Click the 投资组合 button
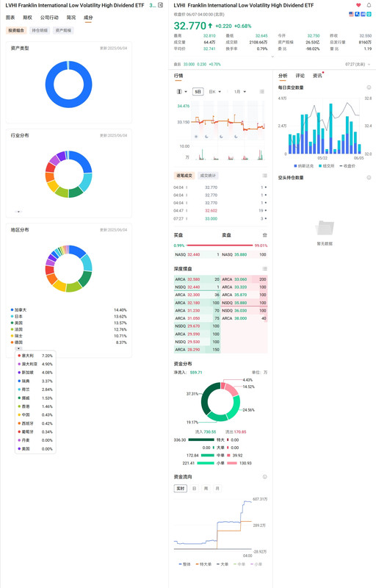 (x=16, y=30)
